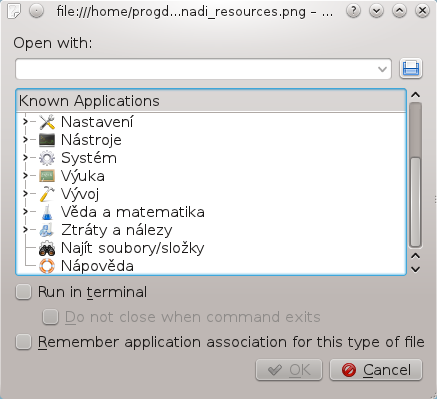The width and height of the screenshot is (437, 399).
Task: Click the window menu icon in title bar
Action: 14,11
